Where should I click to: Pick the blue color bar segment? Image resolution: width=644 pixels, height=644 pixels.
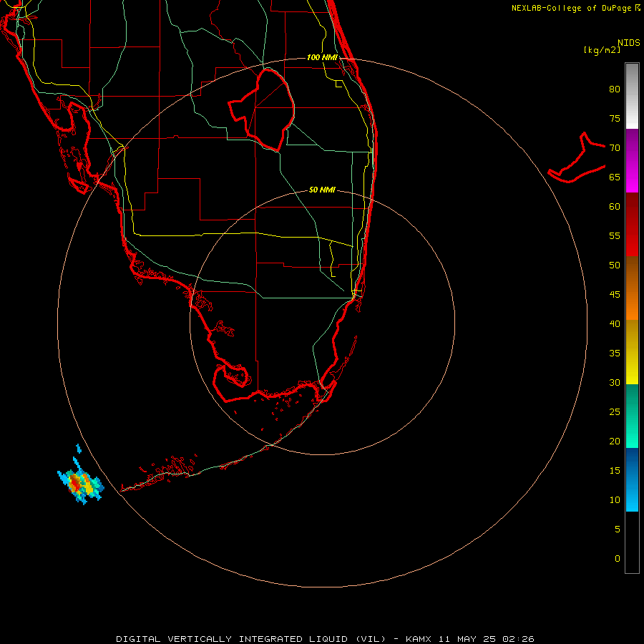point(632,479)
